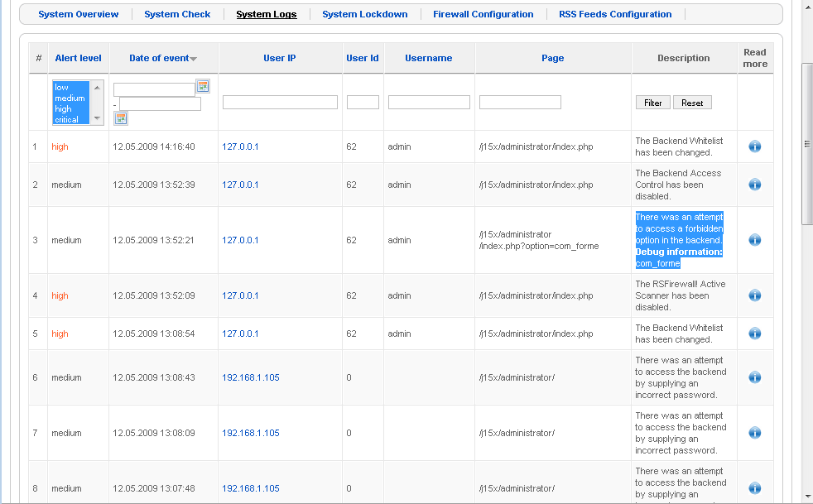Open IP 192.168.1.105 in log row 6

250,377
